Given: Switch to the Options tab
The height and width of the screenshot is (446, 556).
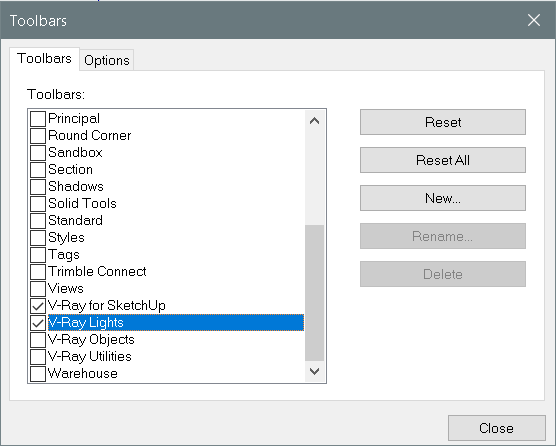Looking at the screenshot, I should pos(107,60).
